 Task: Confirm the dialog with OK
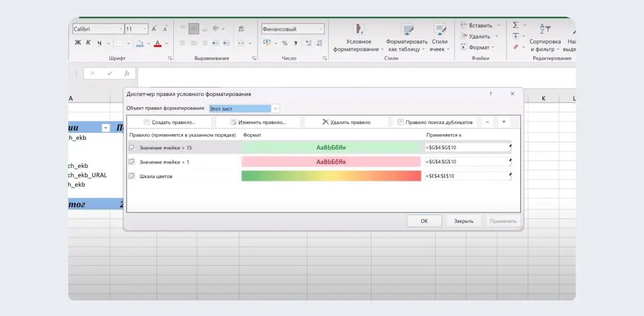pyautogui.click(x=424, y=221)
